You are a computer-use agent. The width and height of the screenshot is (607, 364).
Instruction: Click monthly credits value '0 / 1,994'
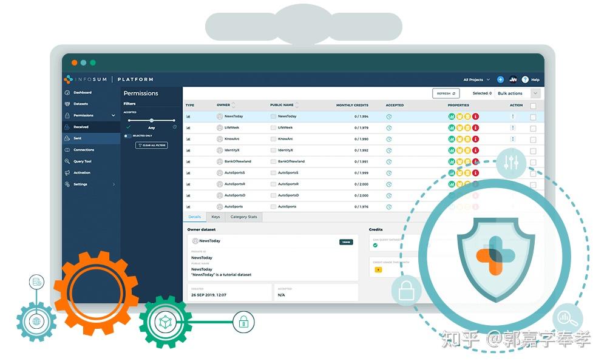[362, 116]
